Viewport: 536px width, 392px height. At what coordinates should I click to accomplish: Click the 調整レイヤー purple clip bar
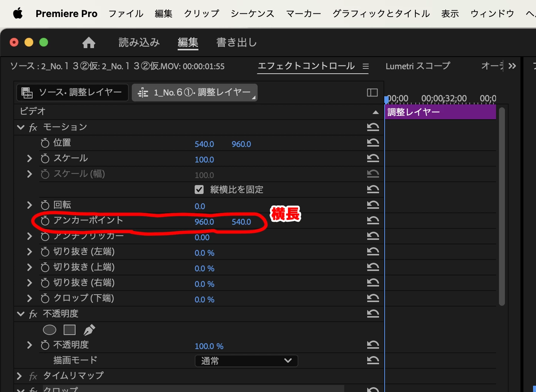pos(440,112)
